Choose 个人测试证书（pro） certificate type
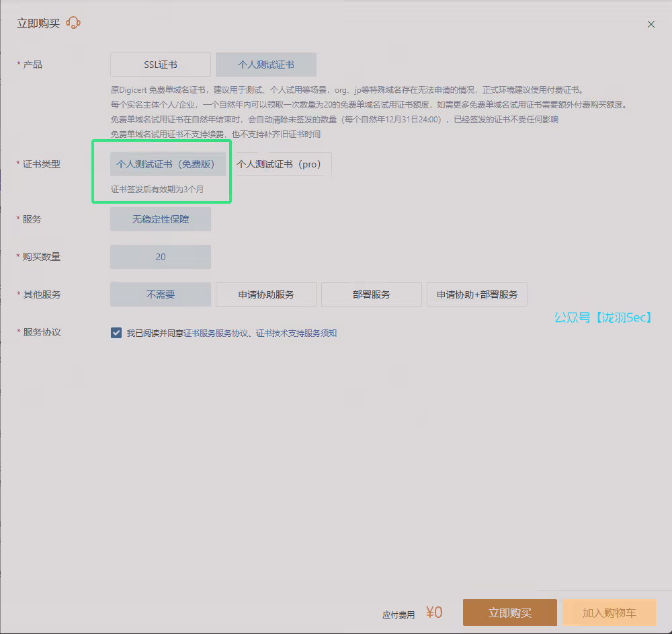 point(279,164)
